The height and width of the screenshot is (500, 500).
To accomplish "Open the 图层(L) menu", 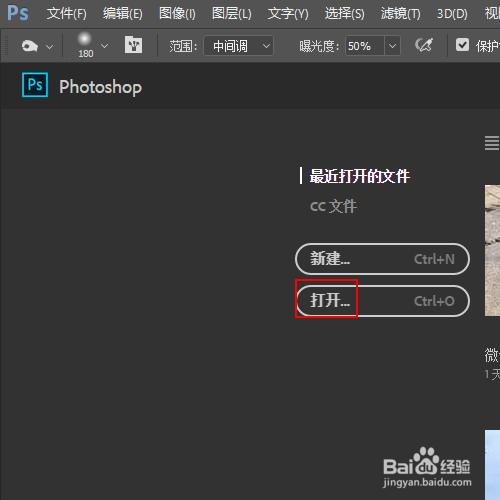I will click(x=232, y=14).
